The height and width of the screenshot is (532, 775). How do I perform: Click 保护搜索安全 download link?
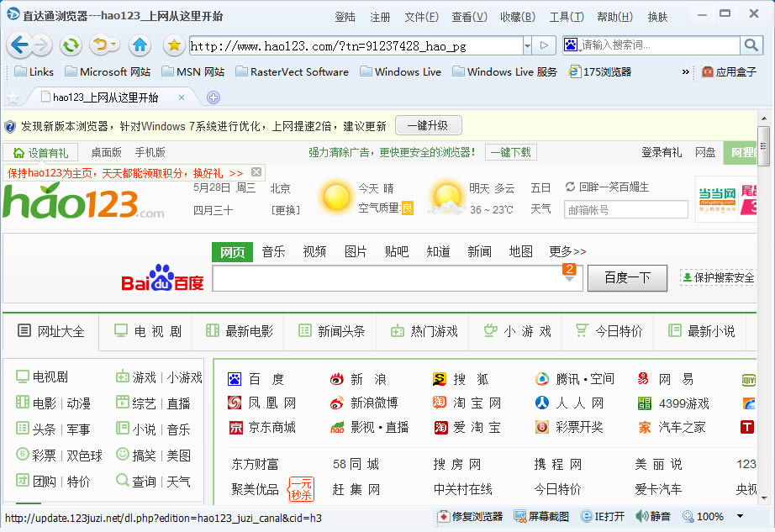tap(718, 277)
